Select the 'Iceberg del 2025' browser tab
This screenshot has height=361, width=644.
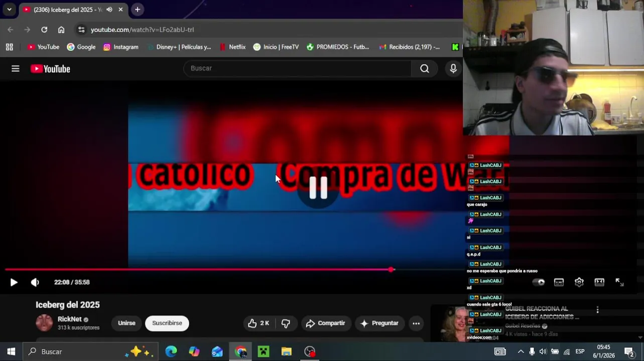[73, 10]
